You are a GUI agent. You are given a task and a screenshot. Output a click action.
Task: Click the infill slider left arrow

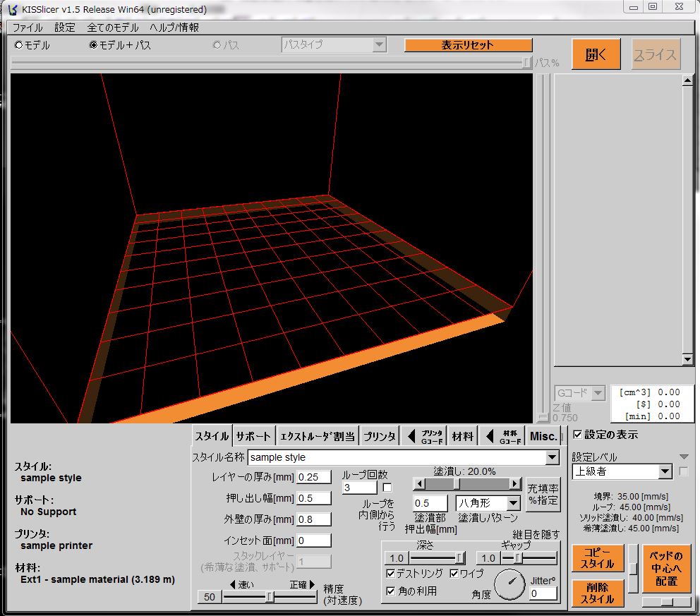pos(418,483)
